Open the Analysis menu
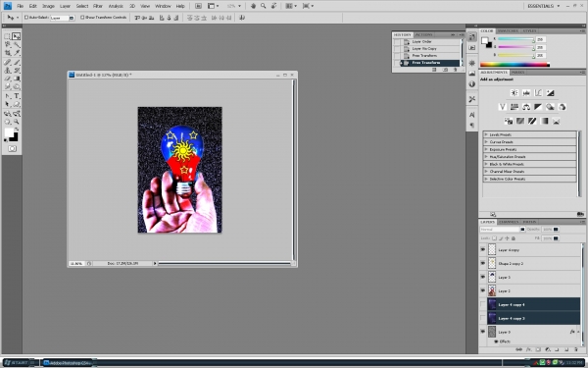This screenshot has width=588, height=368. point(116,6)
